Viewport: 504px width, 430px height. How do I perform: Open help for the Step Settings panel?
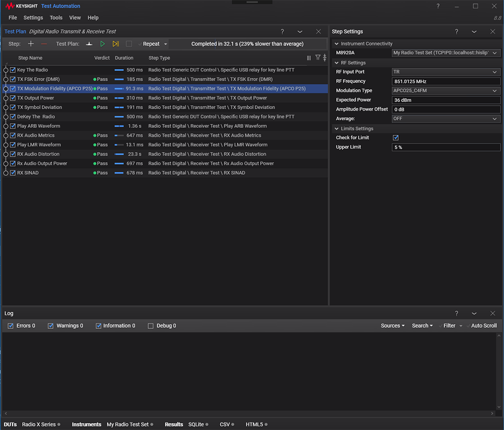tap(457, 32)
